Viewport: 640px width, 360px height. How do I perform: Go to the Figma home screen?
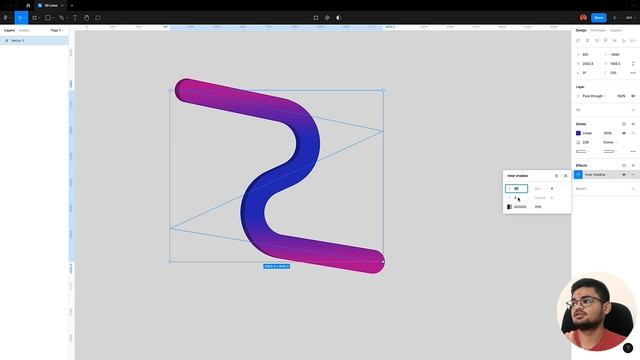click(x=28, y=6)
